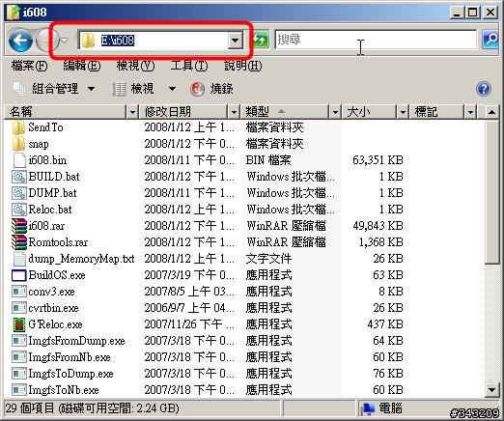Open the 大小 column filter dropdown

tap(403, 112)
